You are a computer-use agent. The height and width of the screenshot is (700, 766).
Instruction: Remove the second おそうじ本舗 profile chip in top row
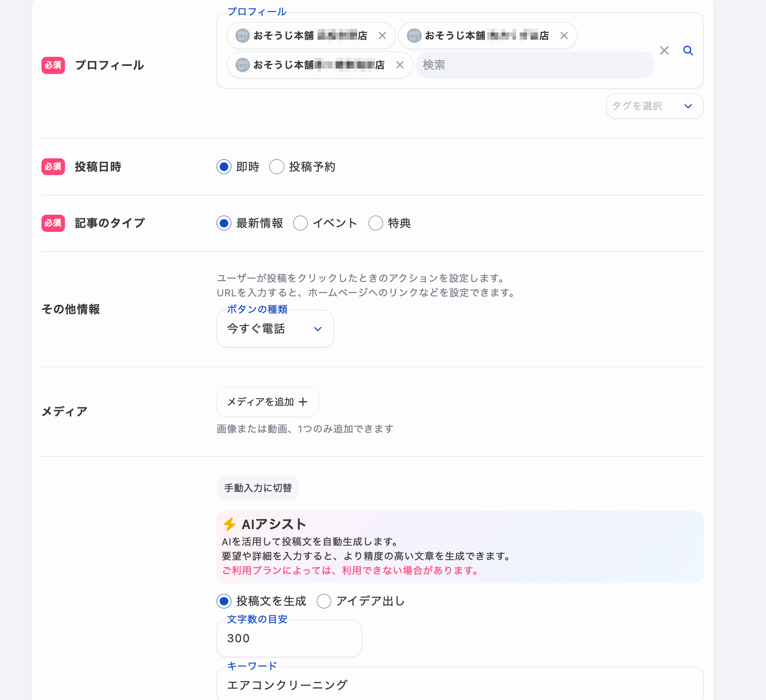click(564, 36)
